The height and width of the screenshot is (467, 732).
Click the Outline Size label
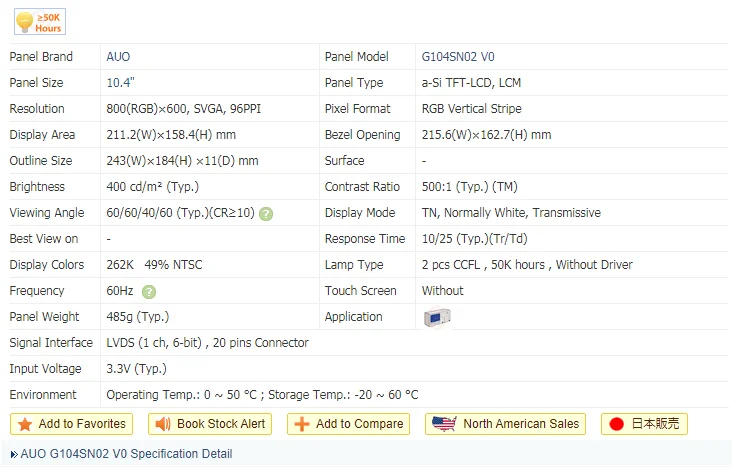[x=41, y=161]
